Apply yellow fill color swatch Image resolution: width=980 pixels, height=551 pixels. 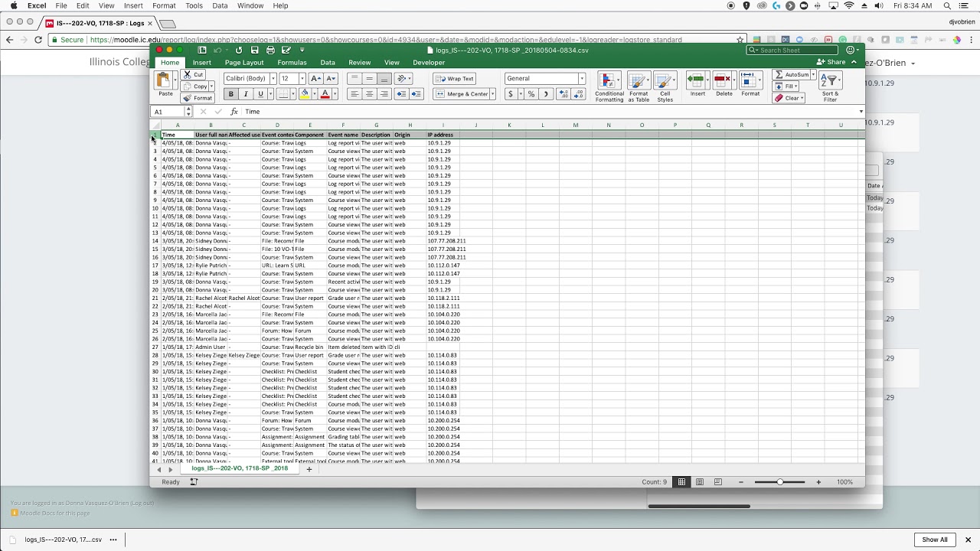coord(304,94)
